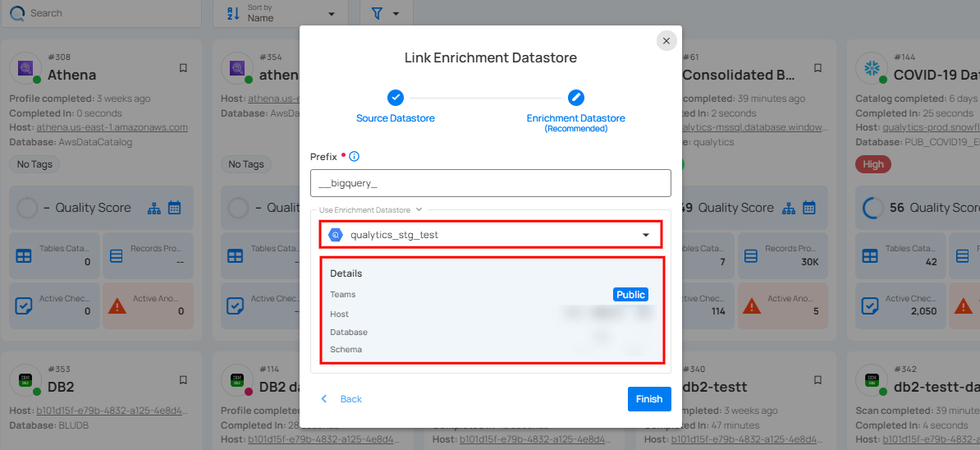Click Athena Active Checks icon

click(24, 305)
